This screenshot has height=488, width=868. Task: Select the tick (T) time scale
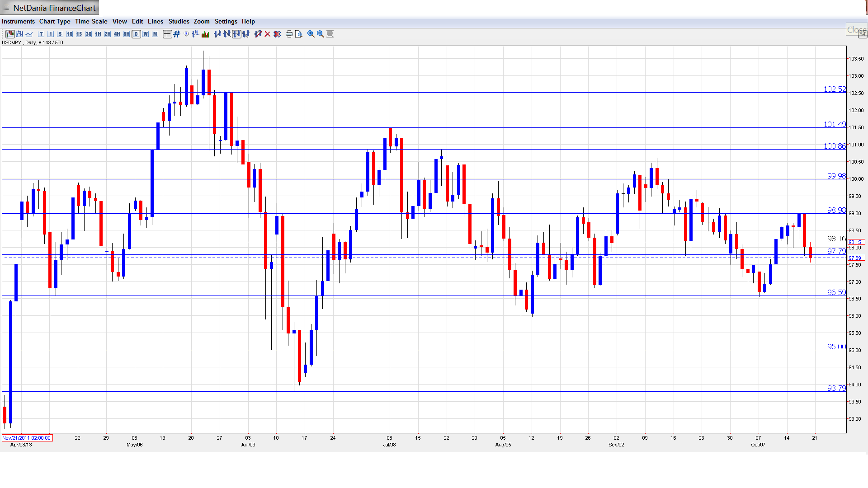pyautogui.click(x=41, y=34)
